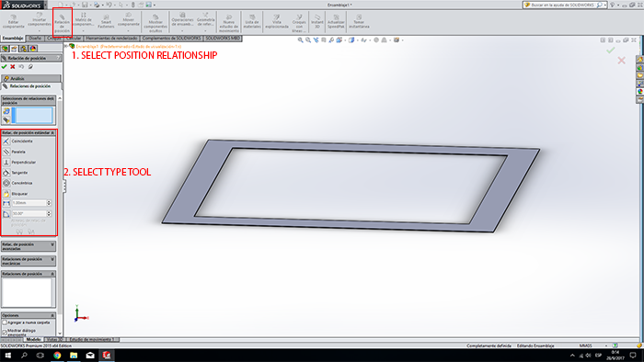The image size is (644, 362).
Task: Click Instant 3D tool
Action: tap(317, 22)
